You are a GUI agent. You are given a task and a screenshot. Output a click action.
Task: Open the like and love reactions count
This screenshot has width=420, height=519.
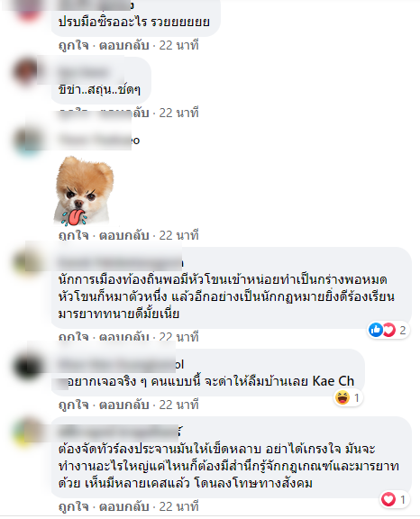[x=388, y=330]
